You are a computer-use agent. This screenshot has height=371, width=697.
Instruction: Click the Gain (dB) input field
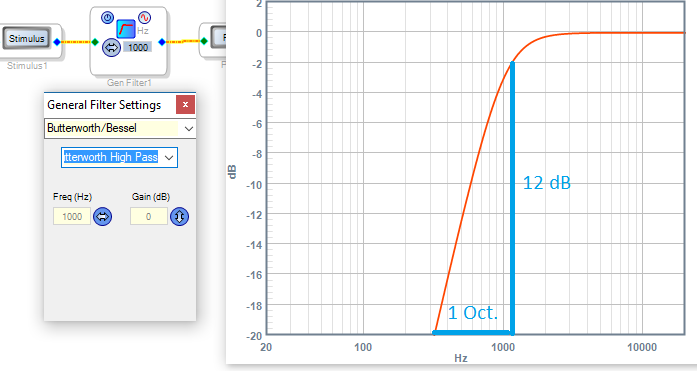tap(148, 216)
